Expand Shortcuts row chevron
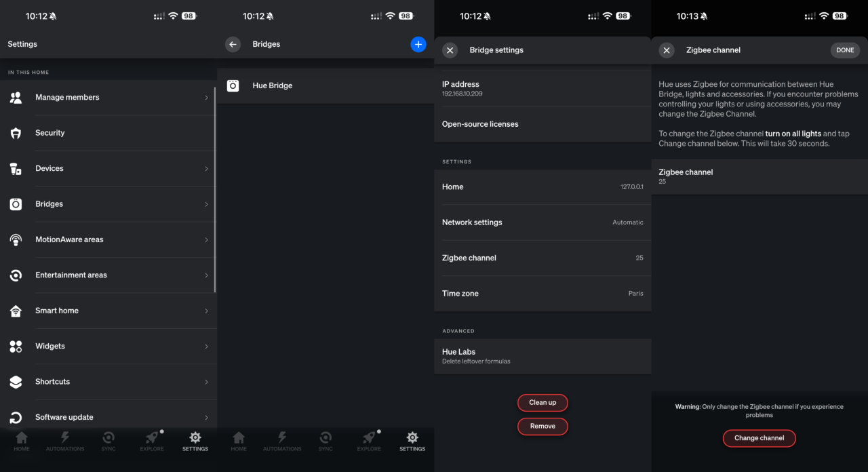Image resolution: width=868 pixels, height=472 pixels. pyautogui.click(x=206, y=382)
